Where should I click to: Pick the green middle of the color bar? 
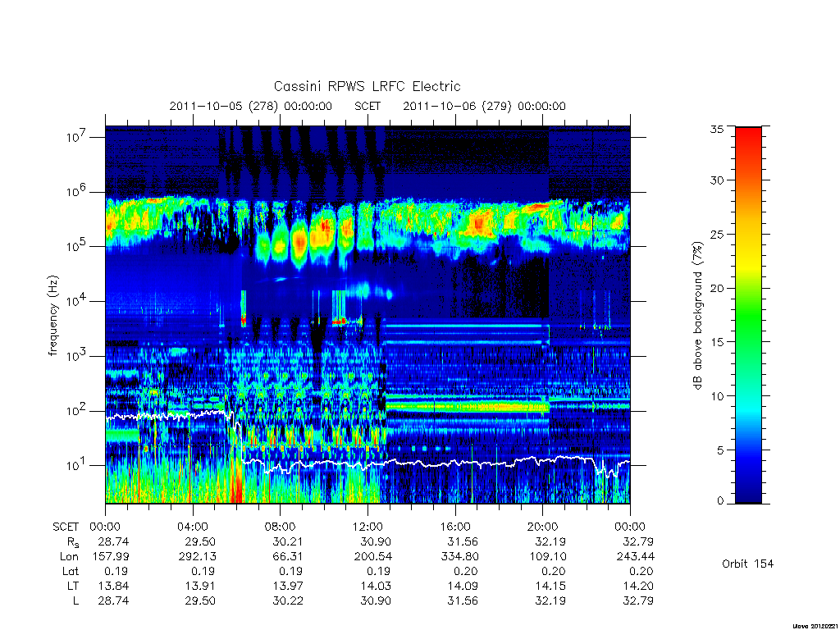coord(748,316)
